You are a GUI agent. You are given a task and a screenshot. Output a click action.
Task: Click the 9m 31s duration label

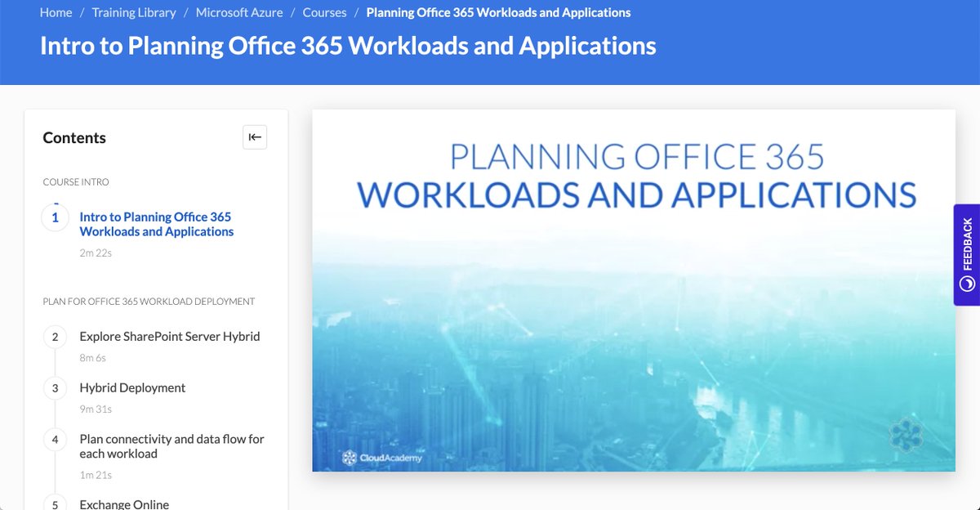(x=96, y=409)
